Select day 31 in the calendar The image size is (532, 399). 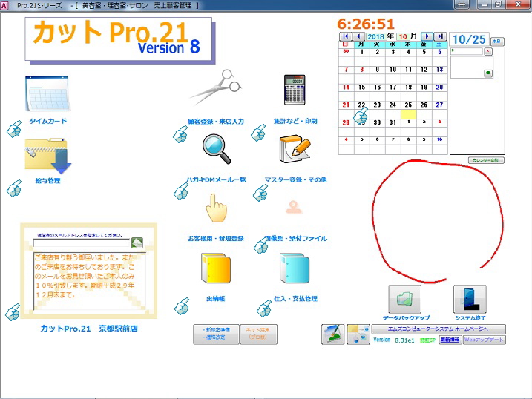click(x=393, y=122)
